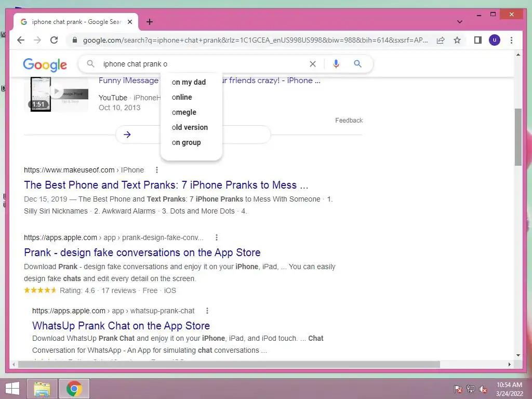Viewport: 532px width, 399px height.
Task: Expand more videos with arrow button
Action: point(127,135)
